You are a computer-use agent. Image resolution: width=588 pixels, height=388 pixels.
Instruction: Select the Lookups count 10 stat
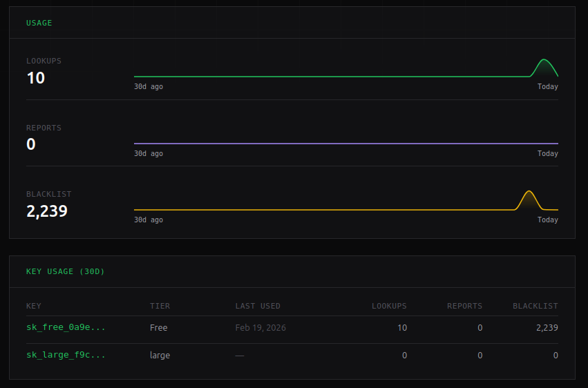(x=36, y=78)
